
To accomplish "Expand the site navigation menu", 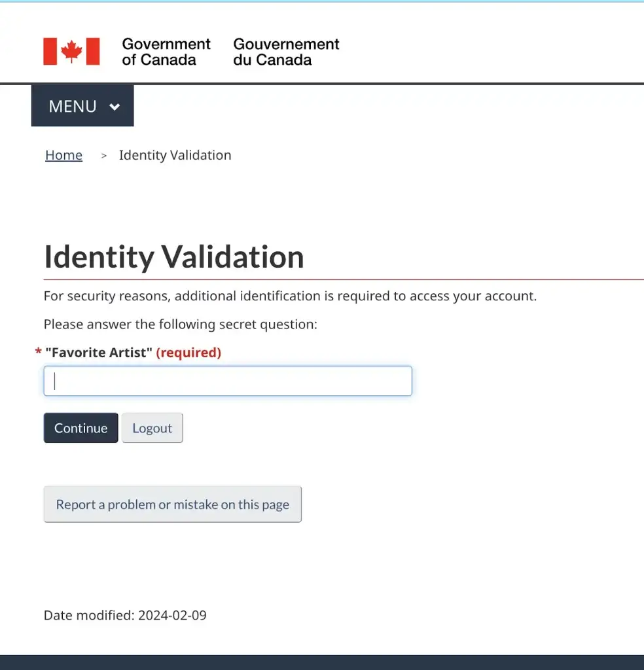I will pyautogui.click(x=82, y=106).
